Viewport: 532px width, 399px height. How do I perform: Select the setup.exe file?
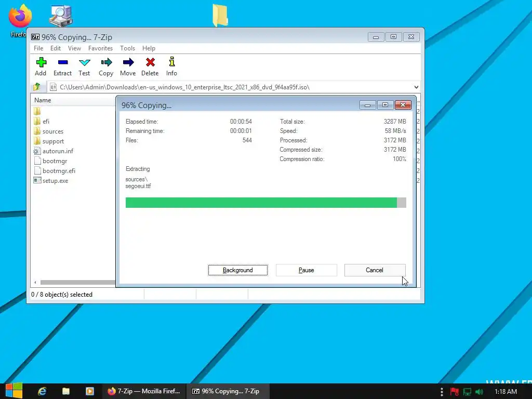coord(55,180)
